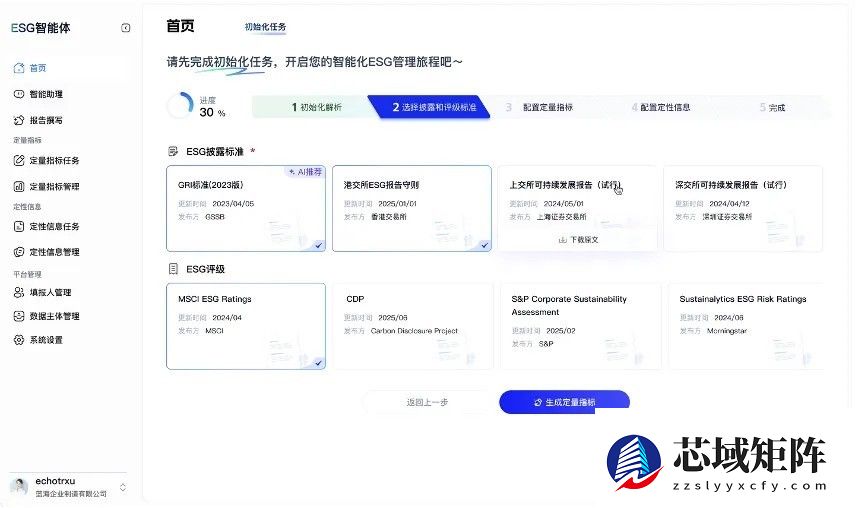Open 报告撰写 menu item

(46, 120)
